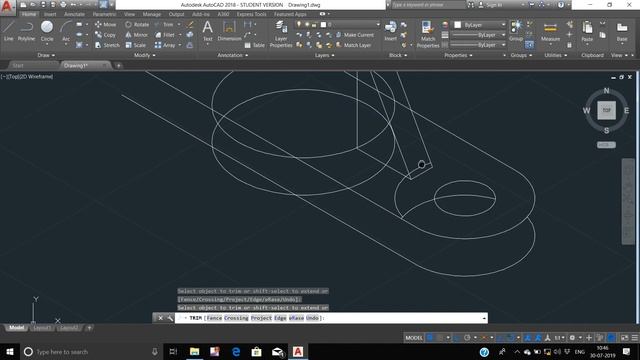This screenshot has width=640, height=360.
Task: Open Layer Properties manager
Action: coord(281,34)
